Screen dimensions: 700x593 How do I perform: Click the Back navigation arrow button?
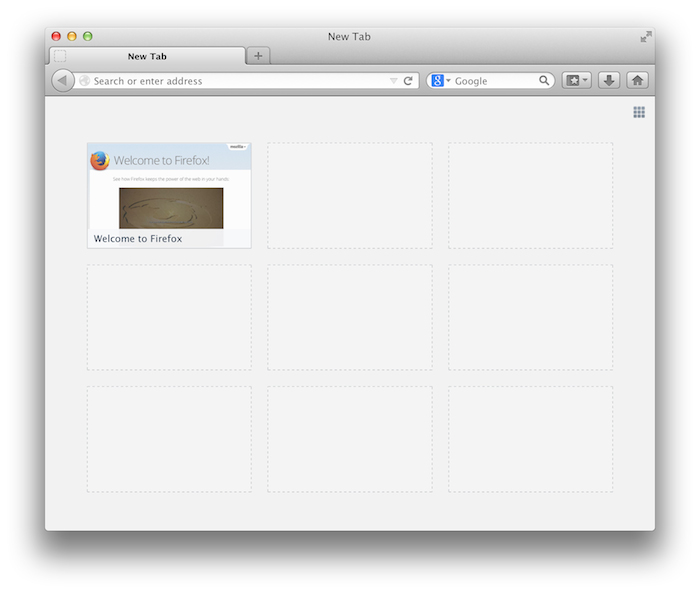point(62,81)
